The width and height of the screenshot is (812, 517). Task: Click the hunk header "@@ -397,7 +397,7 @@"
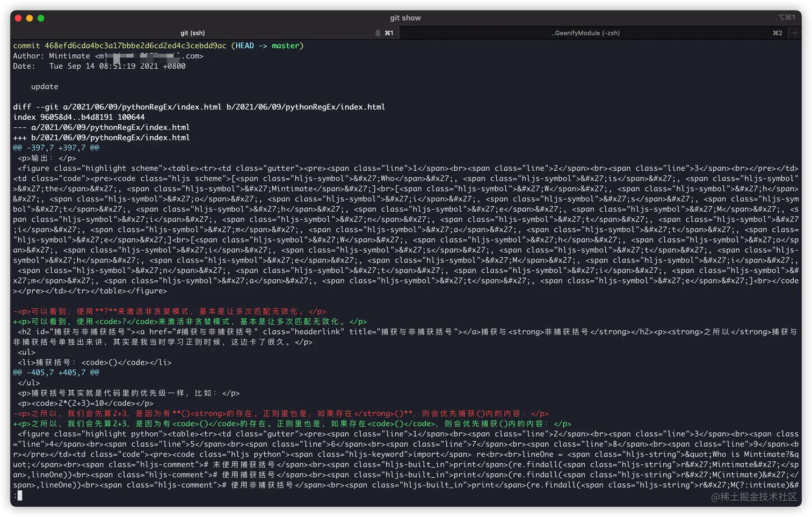point(56,148)
